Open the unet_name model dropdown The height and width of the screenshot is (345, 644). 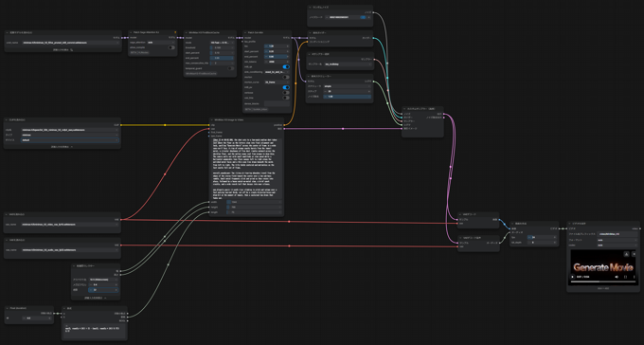pos(71,43)
